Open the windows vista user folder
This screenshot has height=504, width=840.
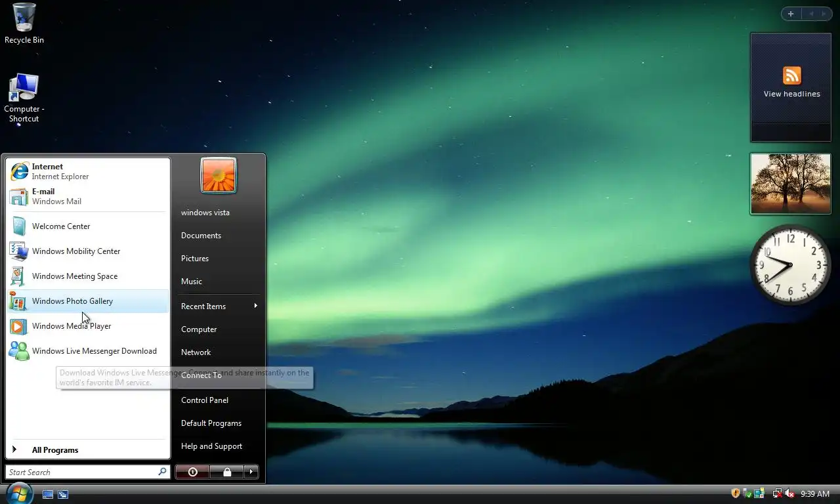(219, 213)
